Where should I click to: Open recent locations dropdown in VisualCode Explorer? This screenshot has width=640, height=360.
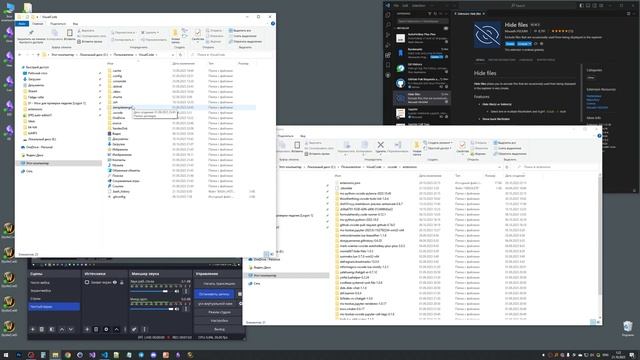pyautogui.click(x=33, y=55)
